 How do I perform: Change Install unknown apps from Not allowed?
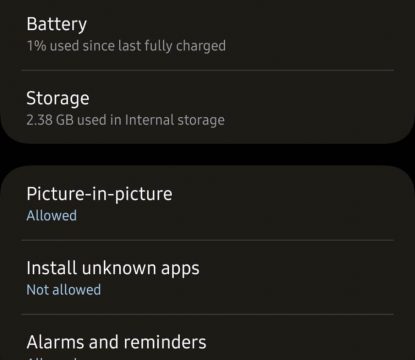point(207,277)
